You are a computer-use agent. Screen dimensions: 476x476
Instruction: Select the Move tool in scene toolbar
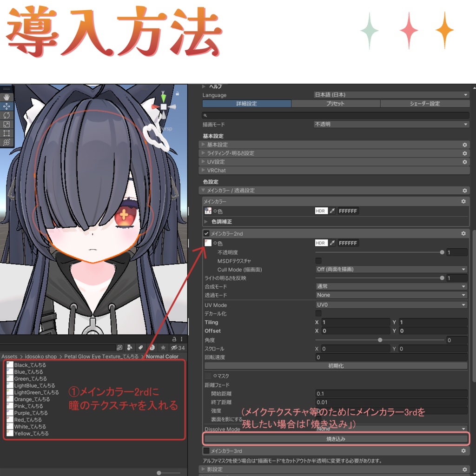7,106
